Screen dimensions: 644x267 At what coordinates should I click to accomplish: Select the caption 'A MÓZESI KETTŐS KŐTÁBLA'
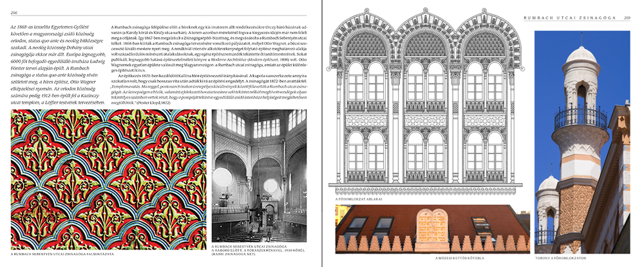pos(460,259)
